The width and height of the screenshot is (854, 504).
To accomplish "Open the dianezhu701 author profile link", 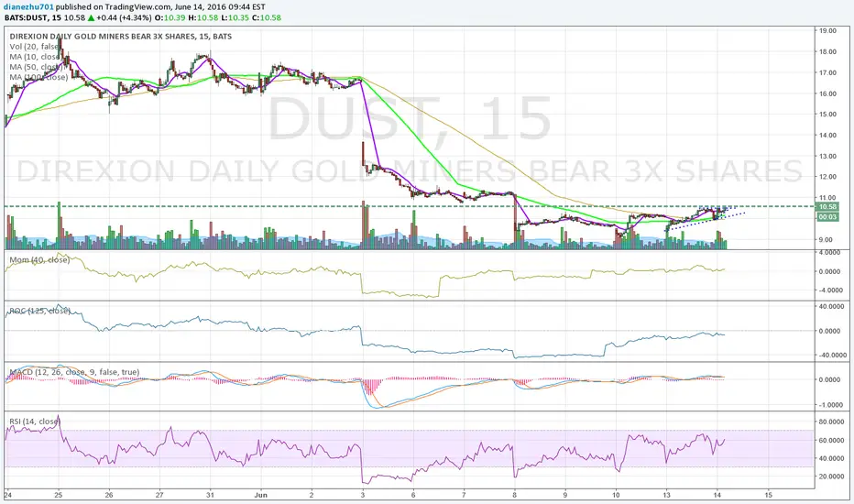I will (x=28, y=7).
